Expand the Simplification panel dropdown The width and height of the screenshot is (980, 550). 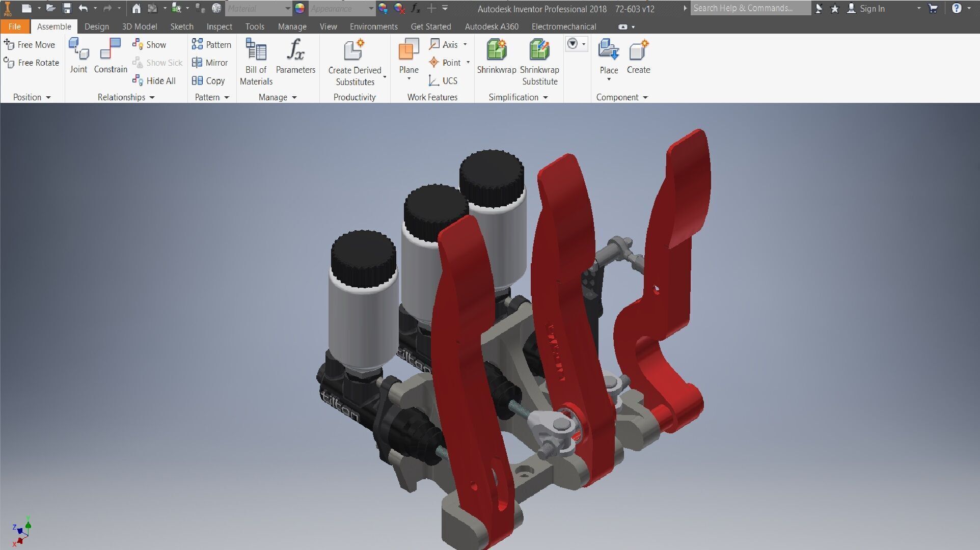pos(545,97)
